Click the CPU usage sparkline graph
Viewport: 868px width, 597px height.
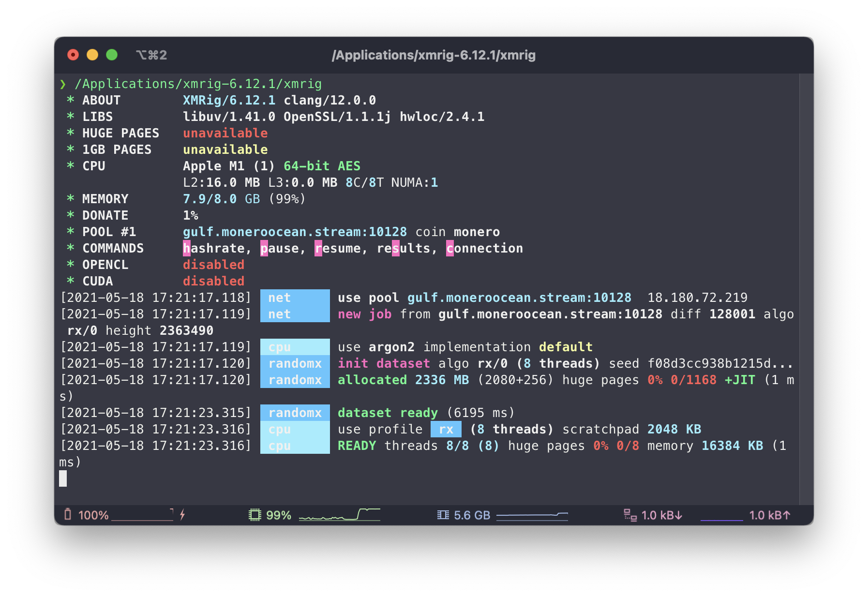point(339,515)
